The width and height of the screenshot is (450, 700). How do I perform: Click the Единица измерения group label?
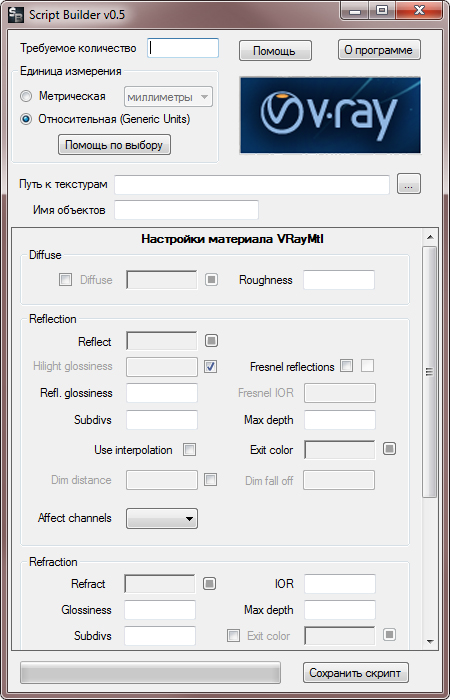(x=70, y=71)
